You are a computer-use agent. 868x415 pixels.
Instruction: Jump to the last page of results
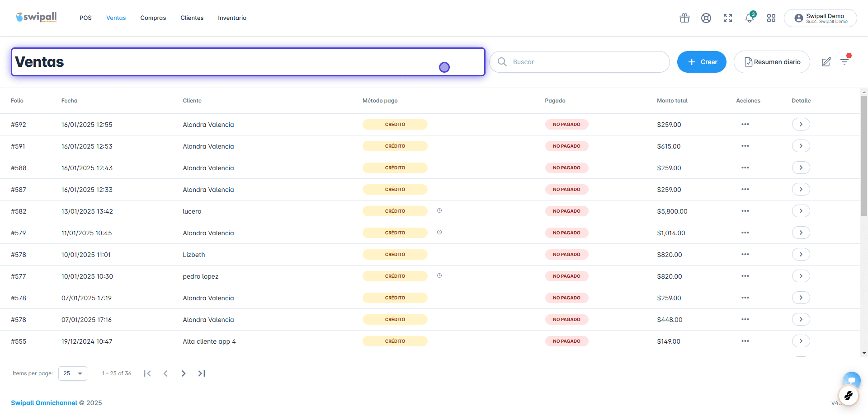click(202, 373)
